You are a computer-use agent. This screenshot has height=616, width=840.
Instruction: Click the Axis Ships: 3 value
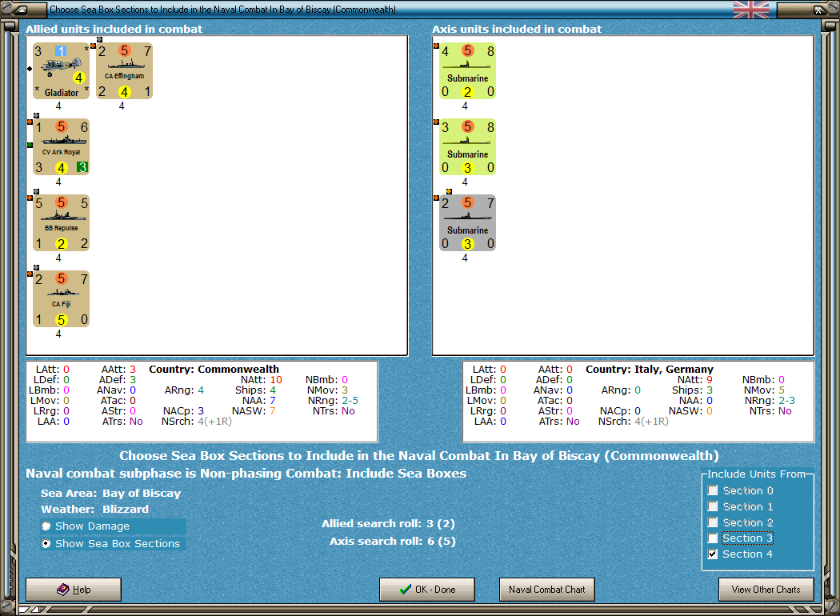(x=710, y=390)
